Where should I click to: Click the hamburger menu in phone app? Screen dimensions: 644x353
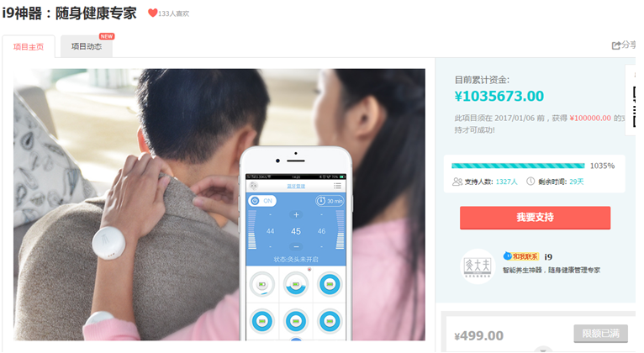pyautogui.click(x=337, y=186)
